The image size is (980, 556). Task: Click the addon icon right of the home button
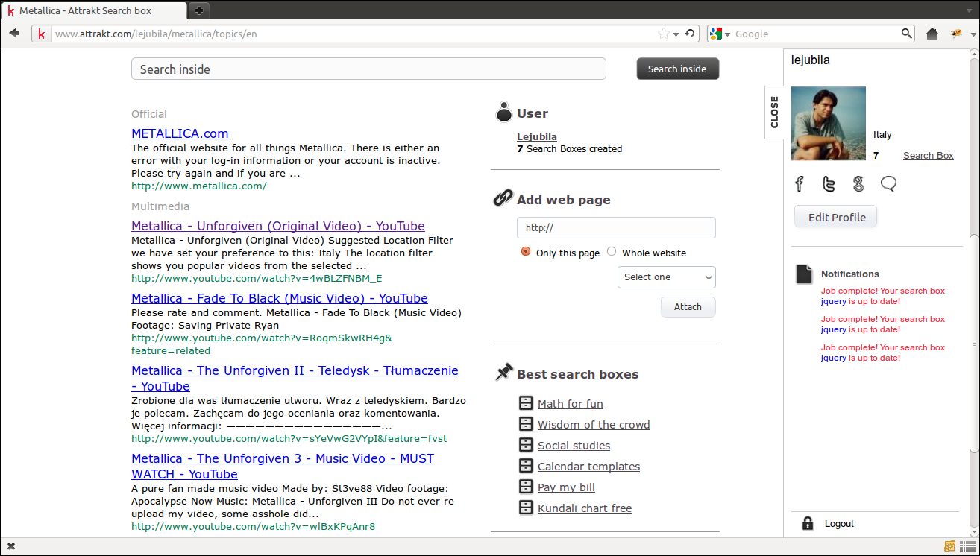(957, 34)
